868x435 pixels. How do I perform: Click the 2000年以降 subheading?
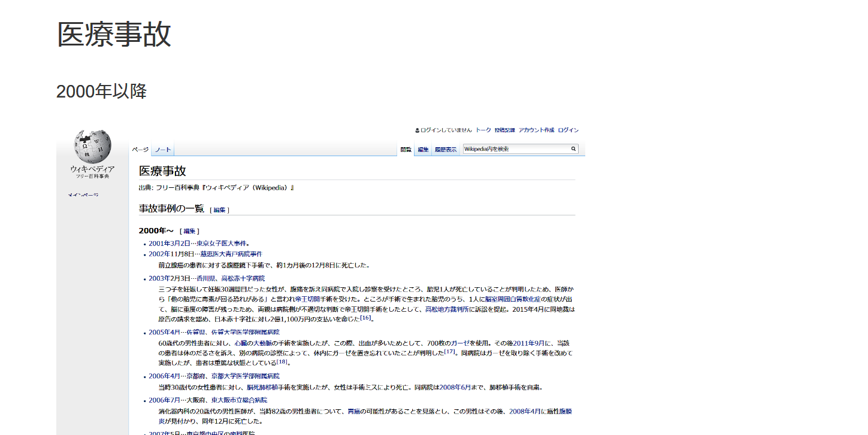(x=101, y=92)
